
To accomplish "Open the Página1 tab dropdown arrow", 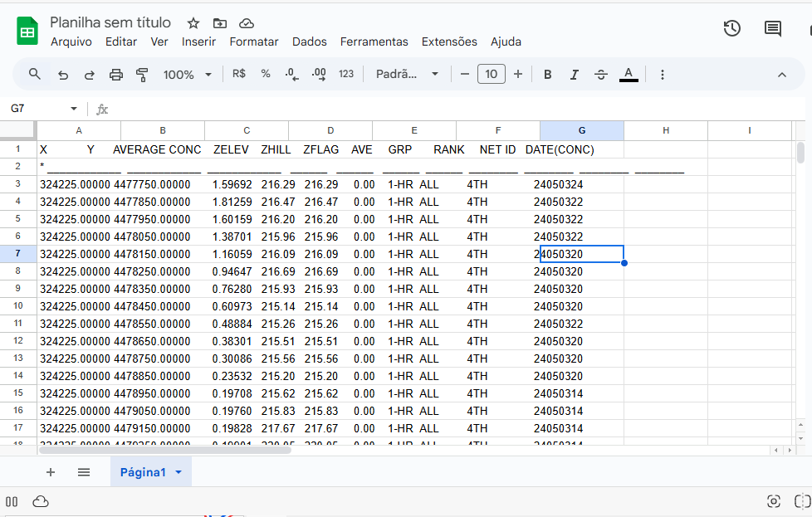I will [179, 472].
